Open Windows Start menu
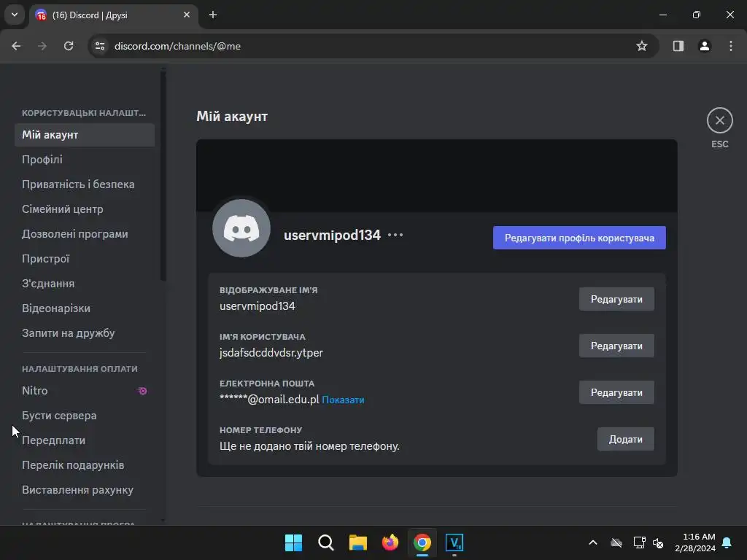The width and height of the screenshot is (747, 560). pos(293,542)
